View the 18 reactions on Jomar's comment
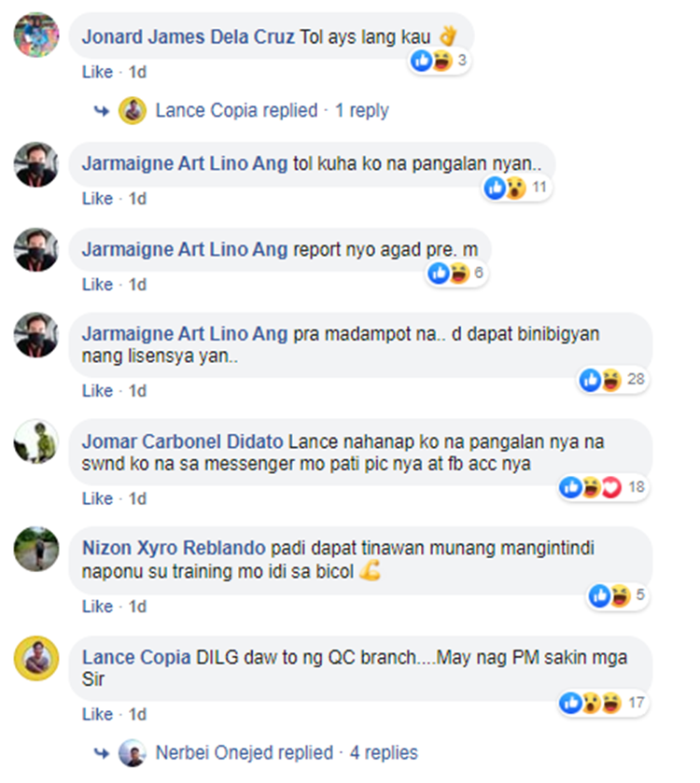This screenshot has height=783, width=700. [x=603, y=487]
